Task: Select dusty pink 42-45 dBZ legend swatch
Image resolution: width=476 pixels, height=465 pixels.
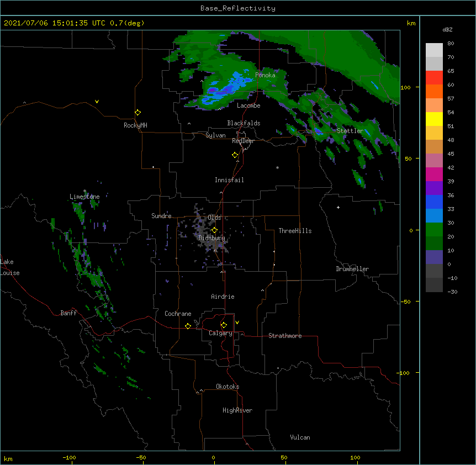Action: [x=434, y=161]
